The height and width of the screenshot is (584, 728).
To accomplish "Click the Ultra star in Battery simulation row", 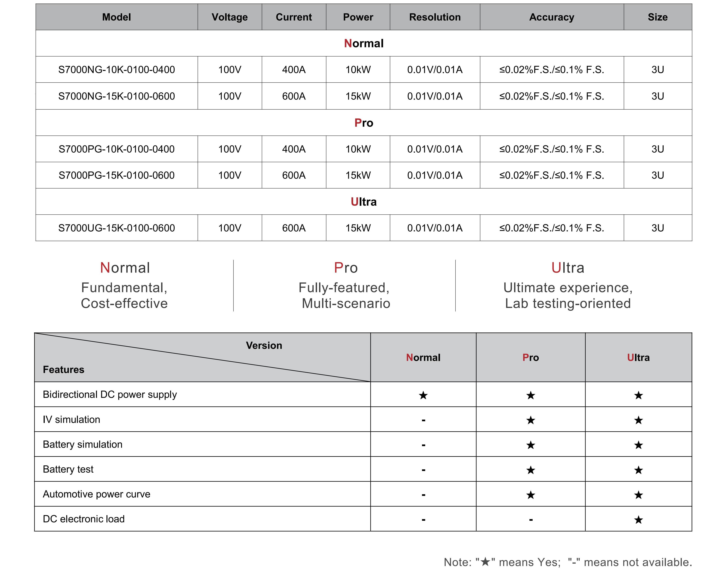I will click(639, 445).
